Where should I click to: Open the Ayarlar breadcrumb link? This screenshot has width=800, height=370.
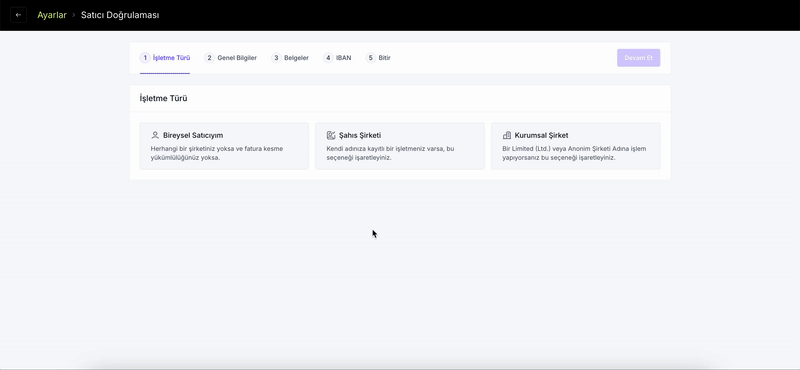52,15
